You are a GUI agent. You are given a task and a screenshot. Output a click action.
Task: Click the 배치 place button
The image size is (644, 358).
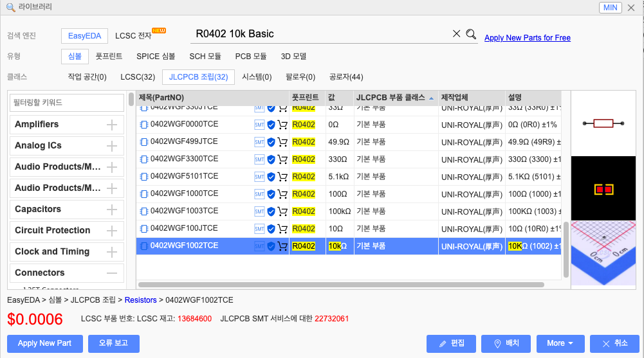tap(506, 344)
